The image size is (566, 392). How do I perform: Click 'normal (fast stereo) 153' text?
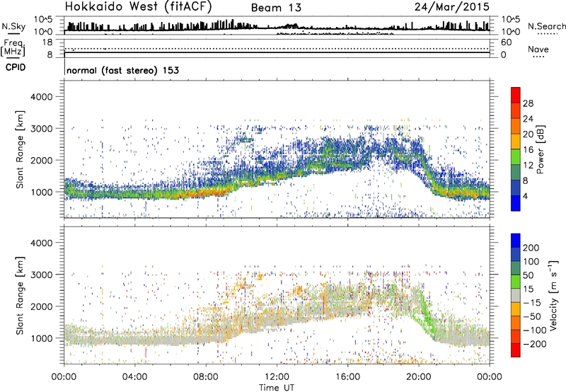[x=122, y=70]
